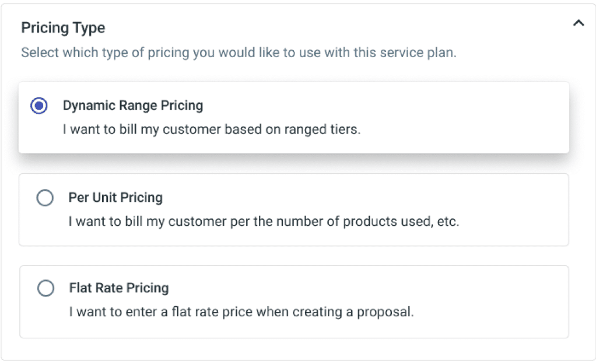The height and width of the screenshot is (364, 596).
Task: Click the number of products used description
Action: (264, 222)
